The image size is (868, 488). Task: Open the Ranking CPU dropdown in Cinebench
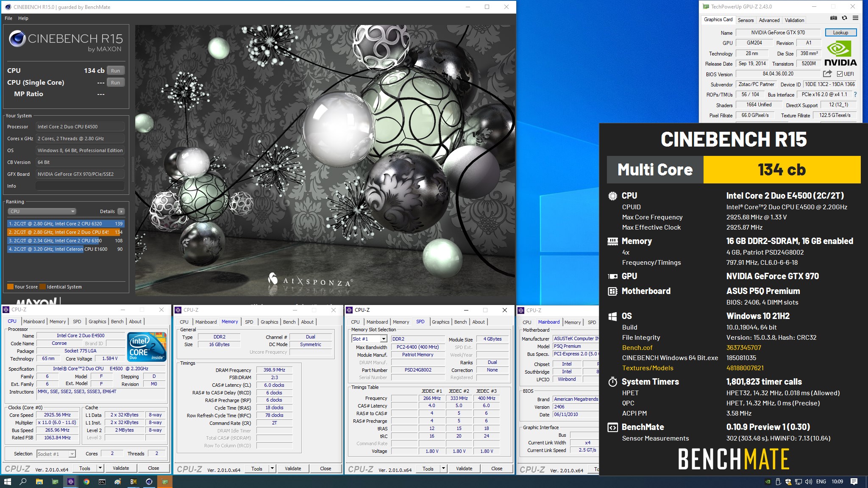click(x=42, y=211)
